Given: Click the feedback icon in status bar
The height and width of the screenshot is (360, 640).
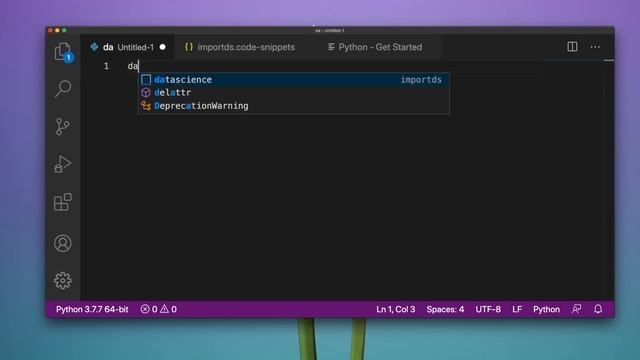Looking at the screenshot, I should [x=576, y=309].
